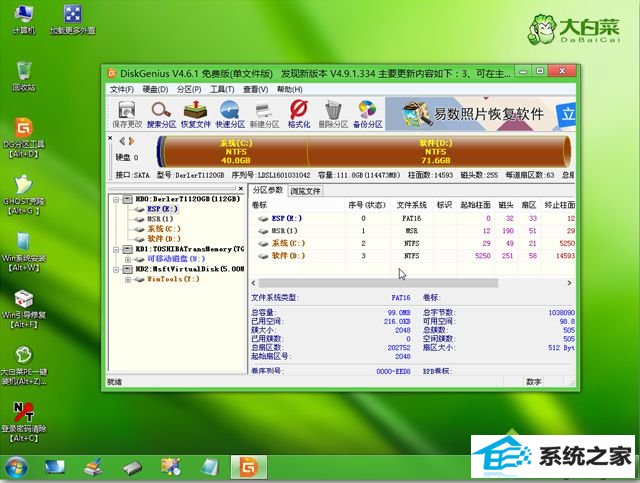Click the ESP (E:) row in partition table
Screen dimensions: 640x483
(x=412, y=218)
